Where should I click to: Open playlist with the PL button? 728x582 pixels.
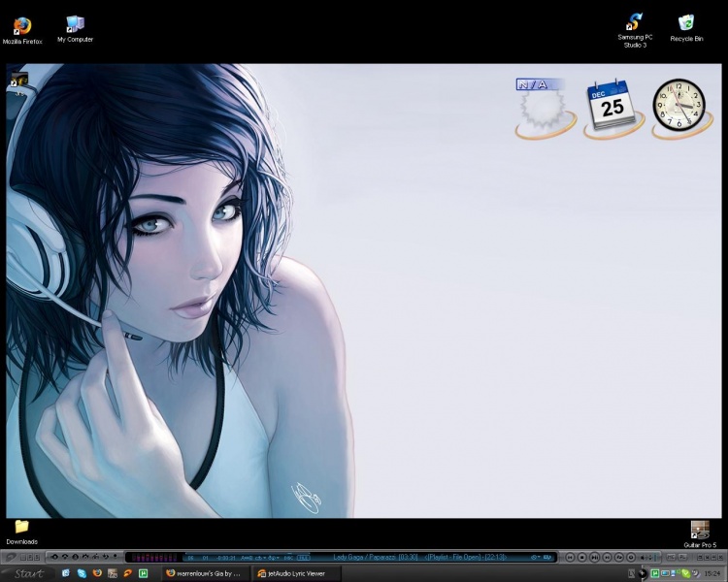click(682, 557)
